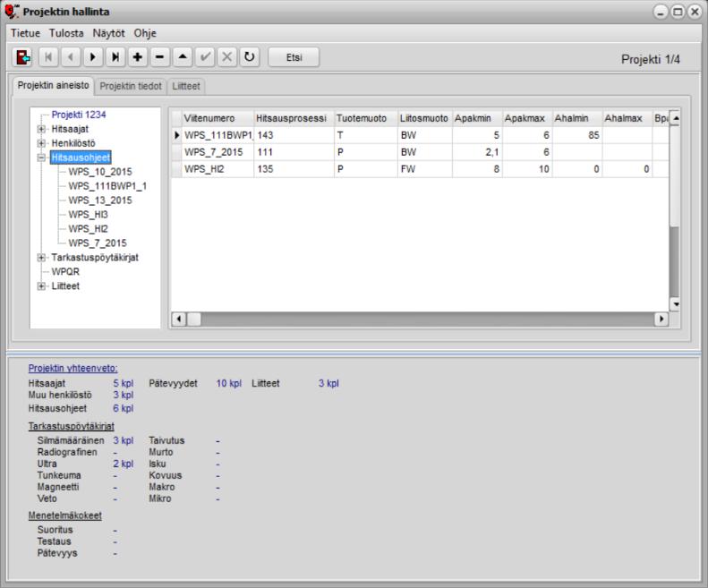Select WPS_HI2 tree item
Viewport: 708px width, 588px height.
pos(88,229)
